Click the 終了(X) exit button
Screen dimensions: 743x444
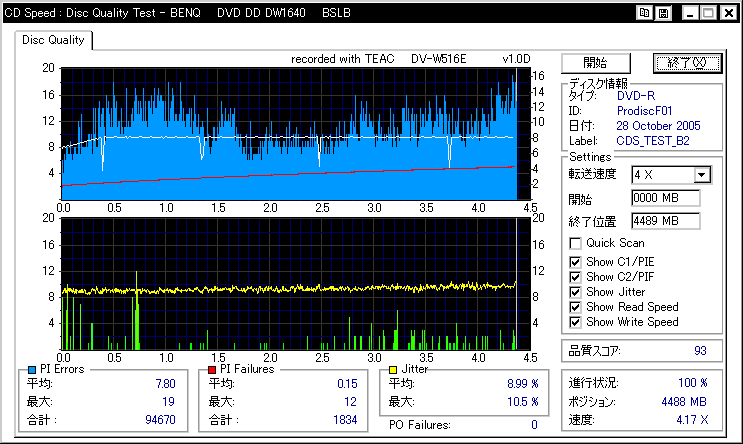pos(687,63)
